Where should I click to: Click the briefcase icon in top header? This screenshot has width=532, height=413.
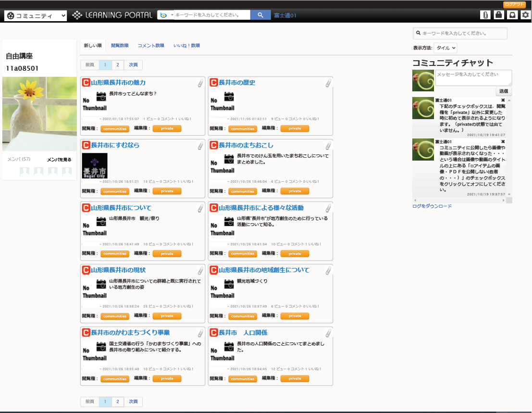pos(499,15)
